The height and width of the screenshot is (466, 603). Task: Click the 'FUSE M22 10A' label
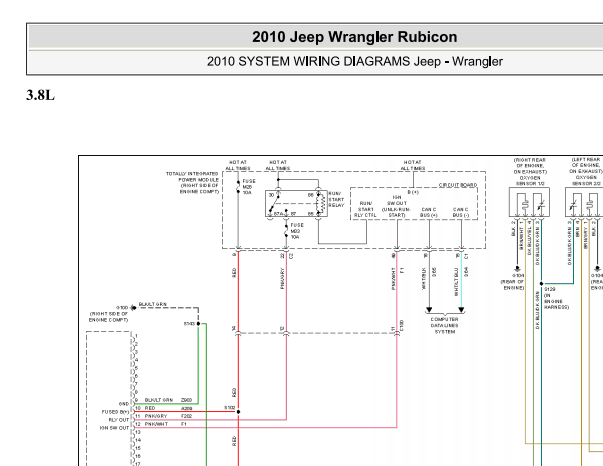click(297, 231)
